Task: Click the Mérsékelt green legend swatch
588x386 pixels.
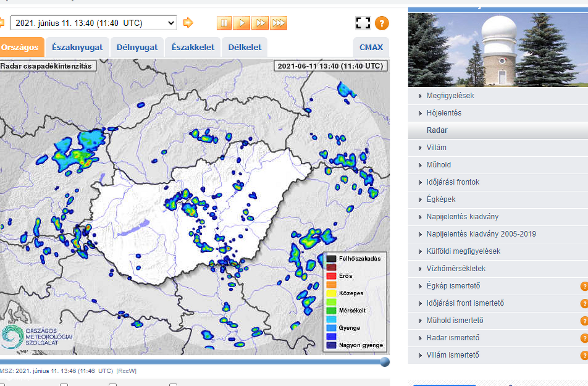Action: click(x=331, y=310)
